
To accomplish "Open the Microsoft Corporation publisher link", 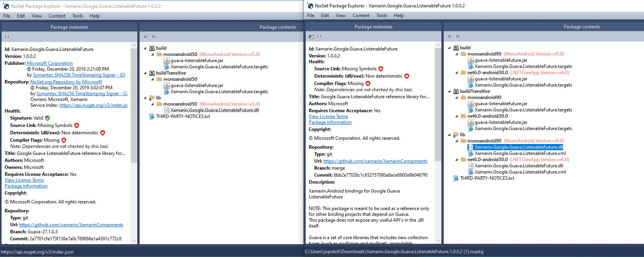I will click(50, 63).
